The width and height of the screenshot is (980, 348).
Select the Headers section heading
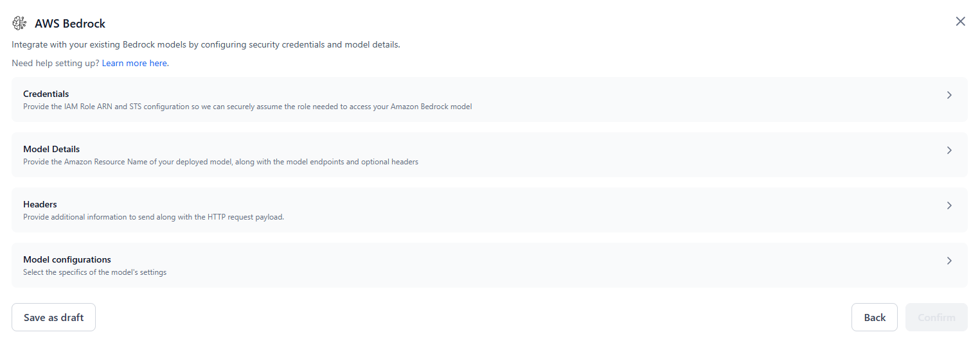click(40, 204)
